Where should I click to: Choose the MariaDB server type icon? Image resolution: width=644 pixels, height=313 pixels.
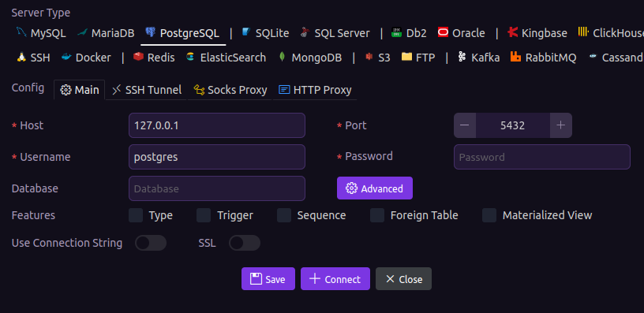tap(83, 32)
